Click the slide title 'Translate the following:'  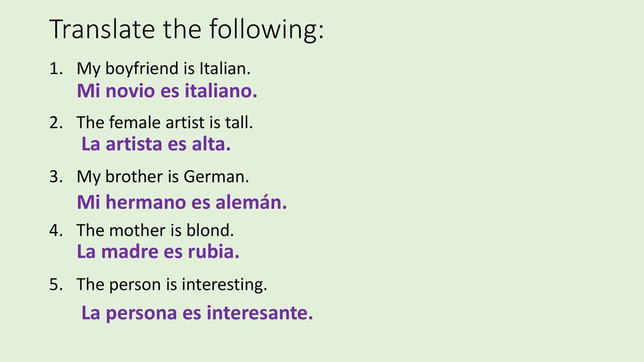186,30
